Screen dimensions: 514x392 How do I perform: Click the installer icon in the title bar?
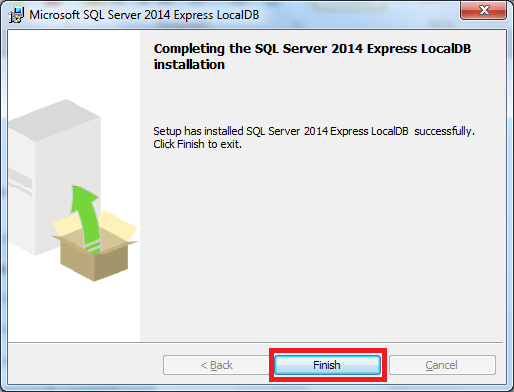[16, 15]
